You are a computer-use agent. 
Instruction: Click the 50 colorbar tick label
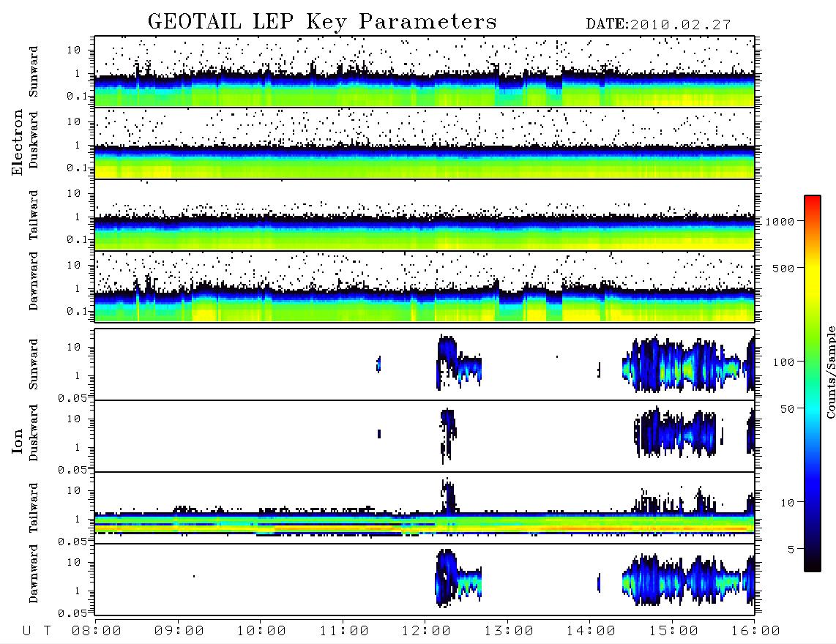coord(787,409)
